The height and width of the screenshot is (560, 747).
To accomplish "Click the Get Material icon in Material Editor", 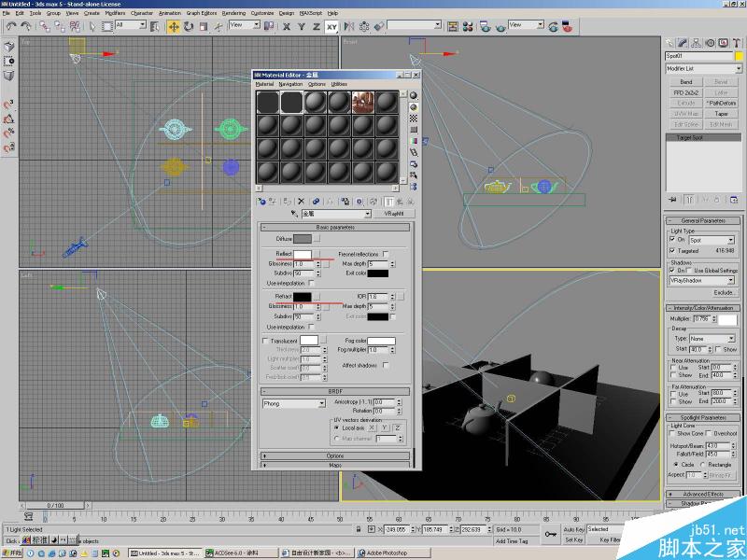I will 262,201.
